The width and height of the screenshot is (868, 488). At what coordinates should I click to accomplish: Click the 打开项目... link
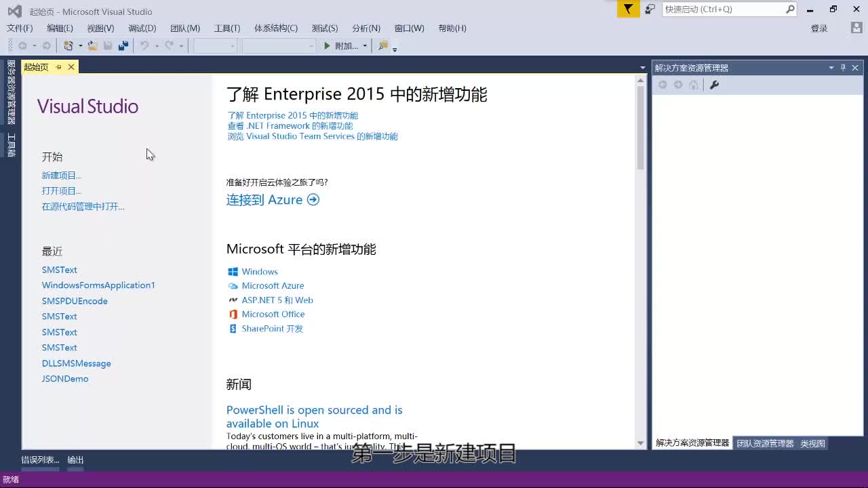click(62, 191)
